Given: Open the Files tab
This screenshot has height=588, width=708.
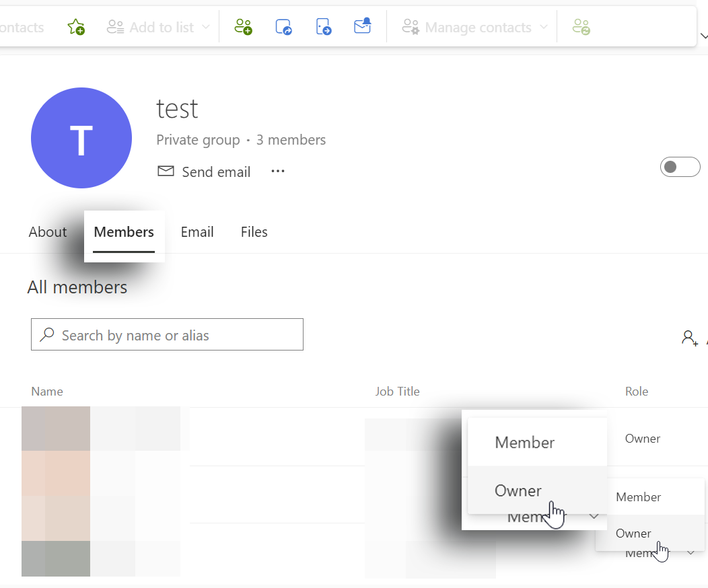Looking at the screenshot, I should [254, 232].
